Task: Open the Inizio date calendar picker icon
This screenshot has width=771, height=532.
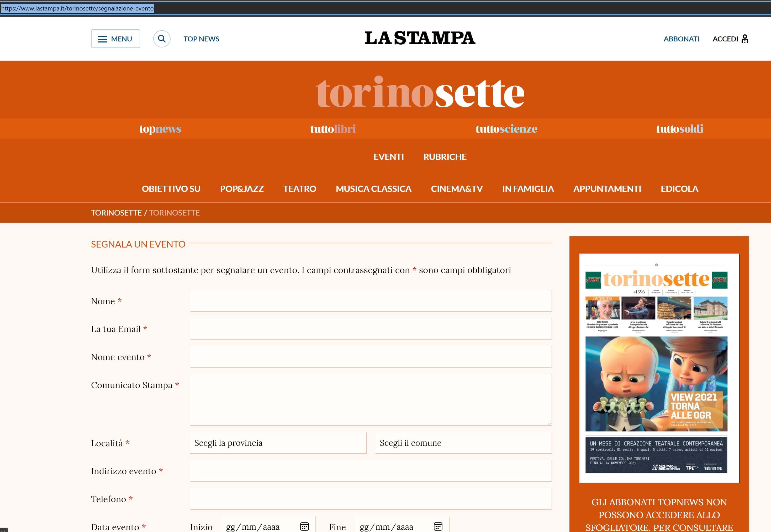Action: (304, 526)
